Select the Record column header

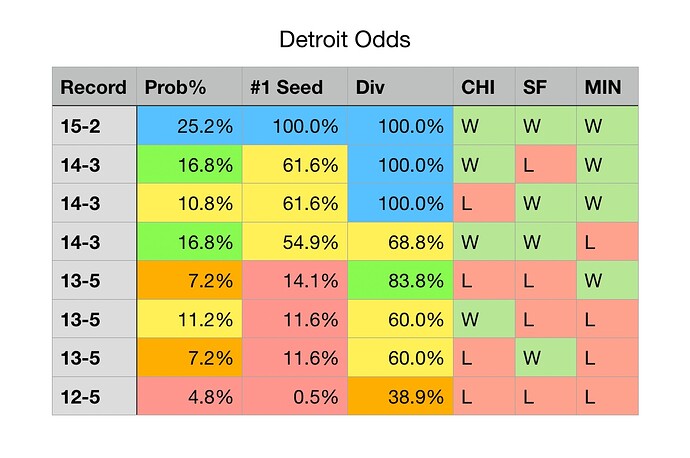click(94, 87)
